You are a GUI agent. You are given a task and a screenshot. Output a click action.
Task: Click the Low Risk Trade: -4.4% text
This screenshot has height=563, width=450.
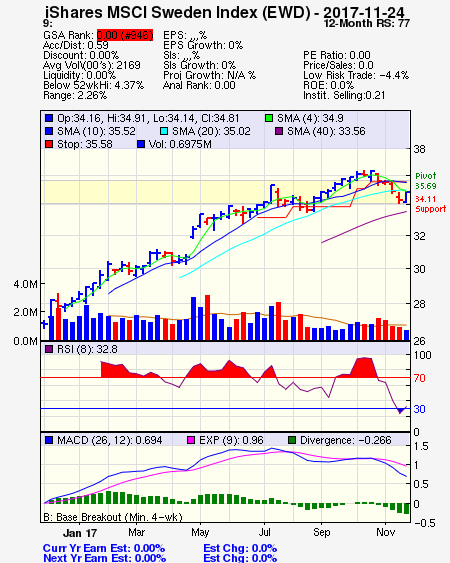pyautogui.click(x=356, y=75)
